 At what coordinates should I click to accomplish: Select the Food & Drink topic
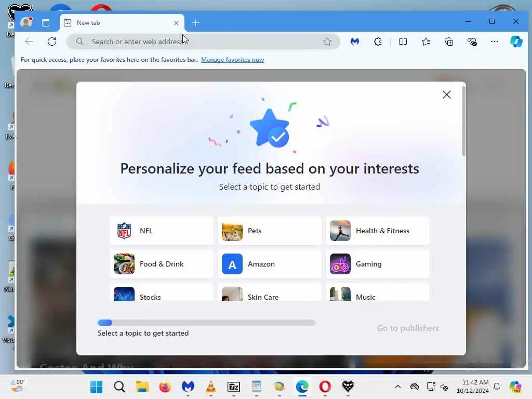click(x=162, y=264)
